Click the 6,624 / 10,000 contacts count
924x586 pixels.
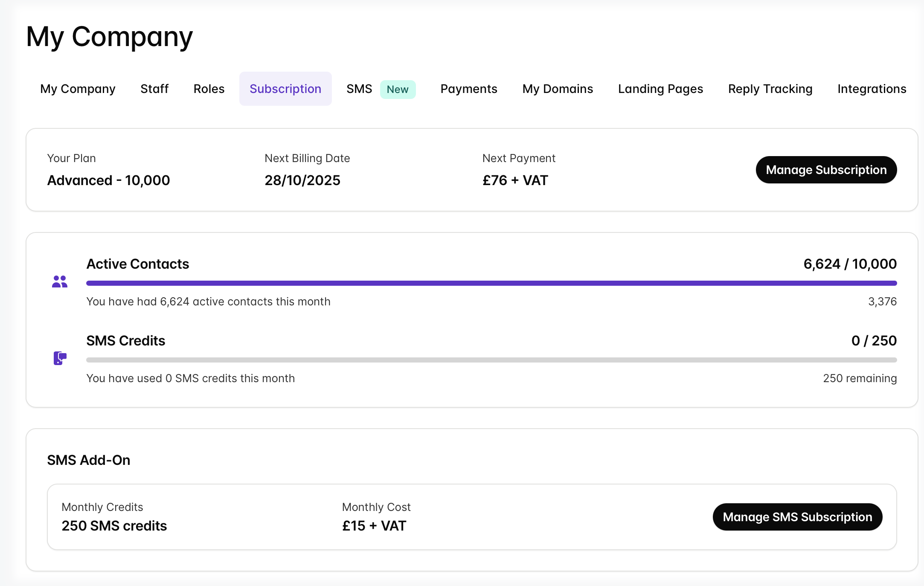[850, 264]
